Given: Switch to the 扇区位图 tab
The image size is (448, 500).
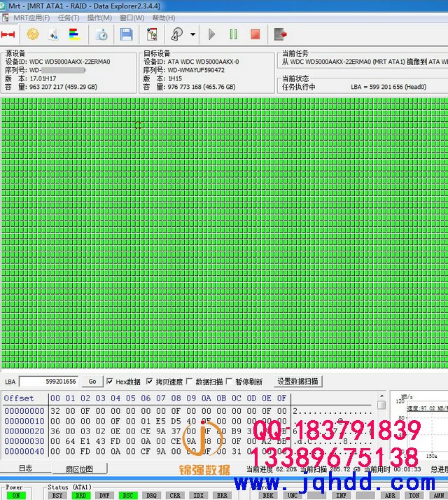Looking at the screenshot, I should tap(79, 468).
